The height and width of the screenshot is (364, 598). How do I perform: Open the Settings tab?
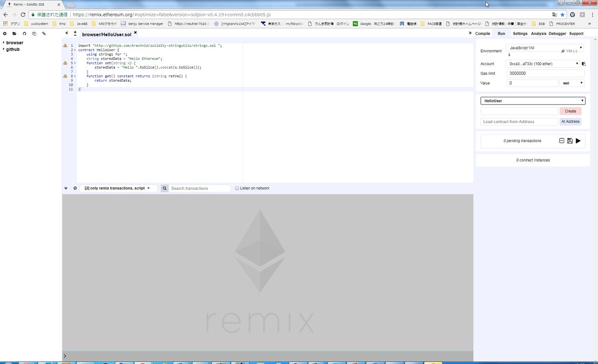point(520,34)
